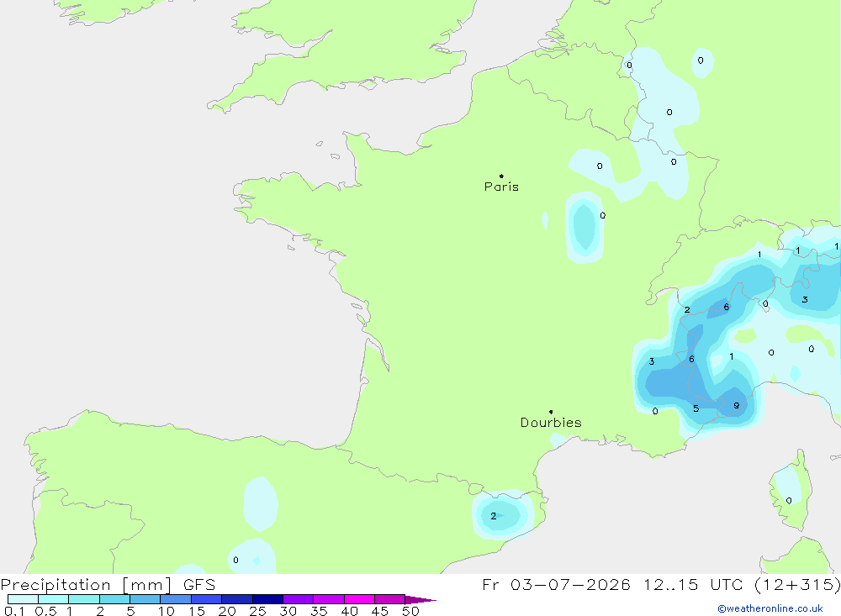Click the 'Precipitation [mm]' title text

tap(86, 585)
